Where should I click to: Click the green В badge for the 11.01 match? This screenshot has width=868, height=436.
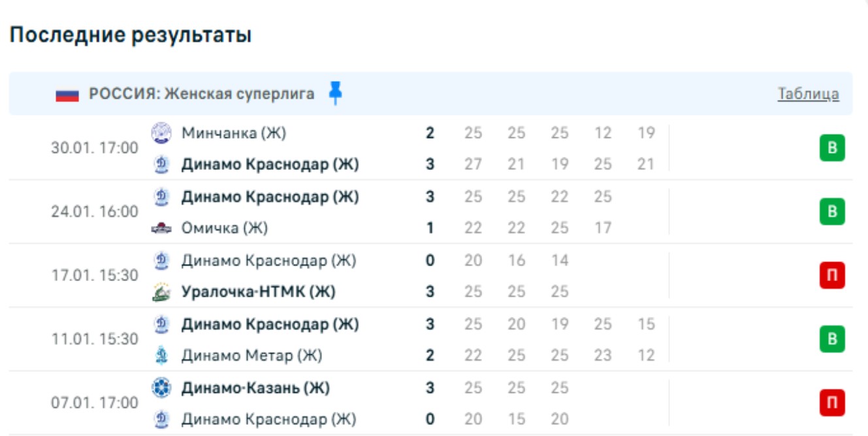[832, 339]
